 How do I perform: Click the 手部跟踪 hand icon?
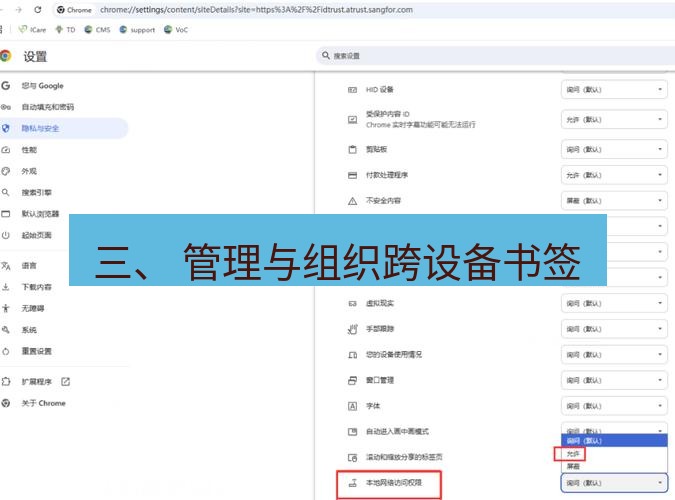(352, 329)
